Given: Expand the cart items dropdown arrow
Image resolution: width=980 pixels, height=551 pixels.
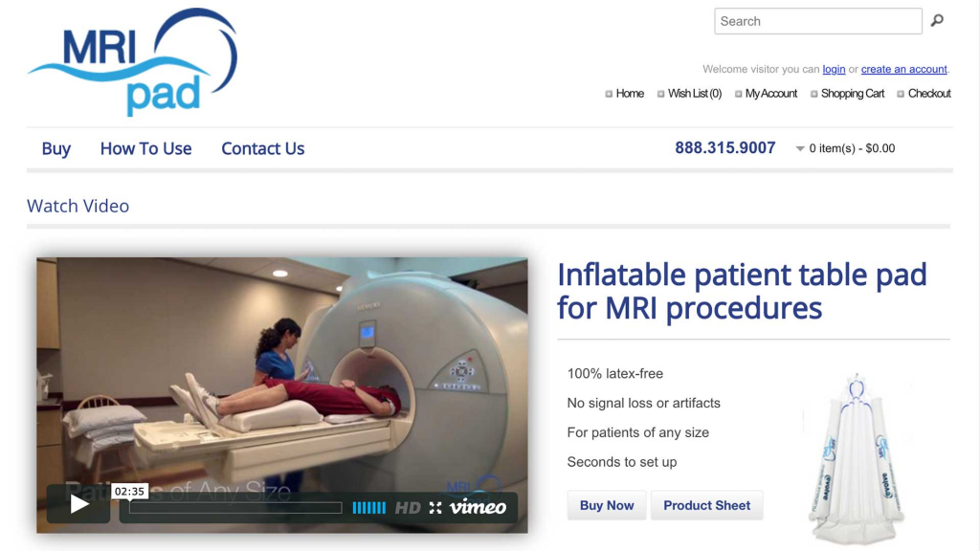Looking at the screenshot, I should [799, 148].
